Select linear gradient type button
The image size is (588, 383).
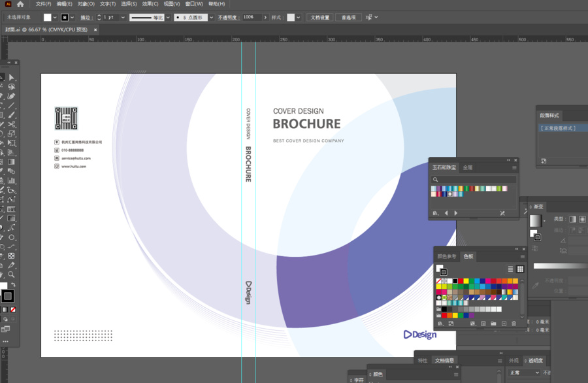tap(572, 219)
